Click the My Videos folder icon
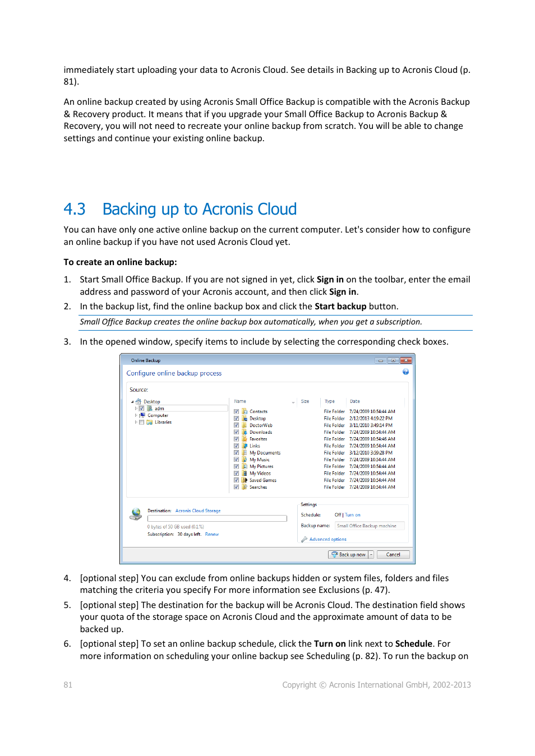Screen dimensions: 535x756 pyautogui.click(x=245, y=474)
